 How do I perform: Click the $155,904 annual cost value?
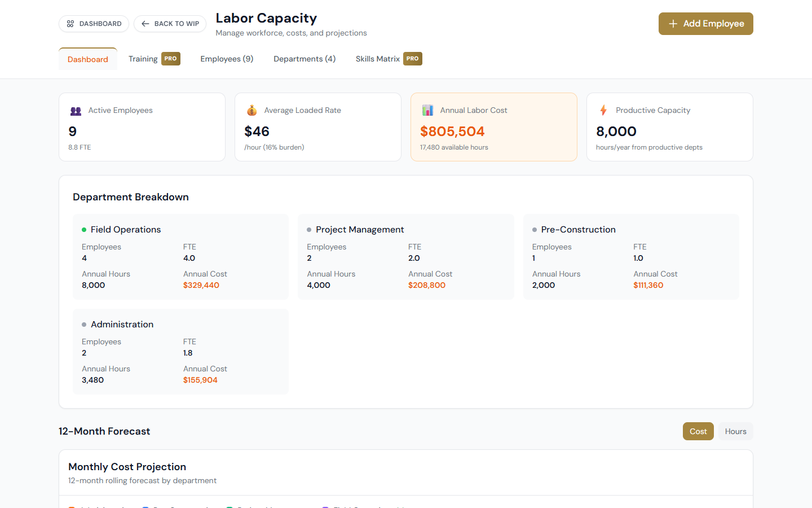pyautogui.click(x=200, y=380)
